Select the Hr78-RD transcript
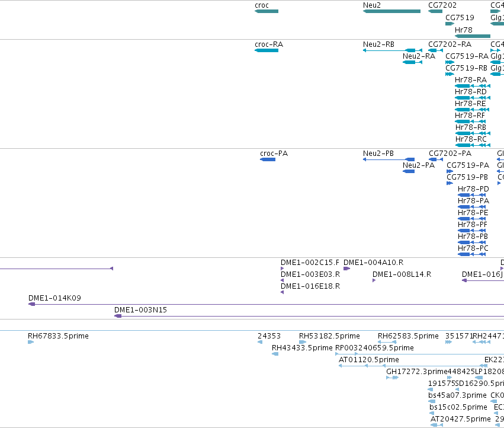The image size is (504, 428). coord(473,98)
